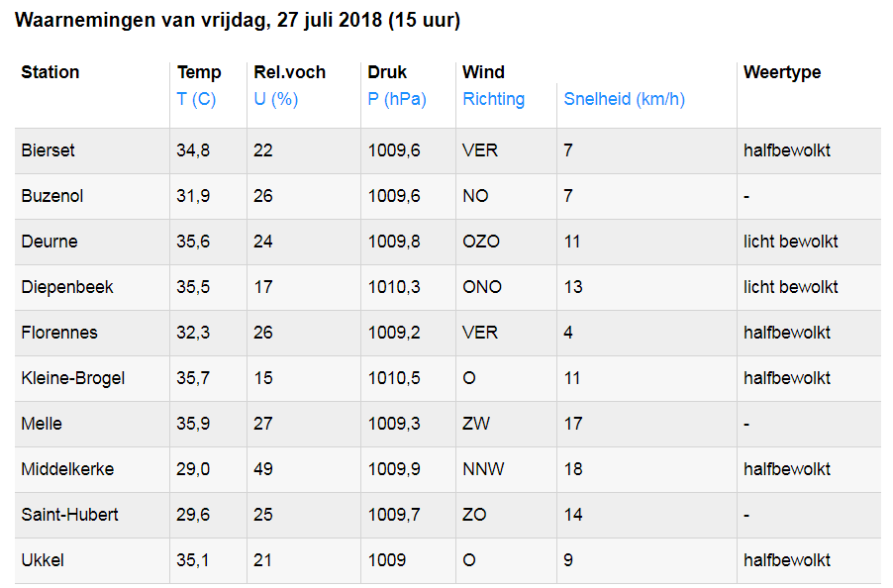Click the Station column header
This screenshot has height=588, width=893.
pyautogui.click(x=50, y=72)
